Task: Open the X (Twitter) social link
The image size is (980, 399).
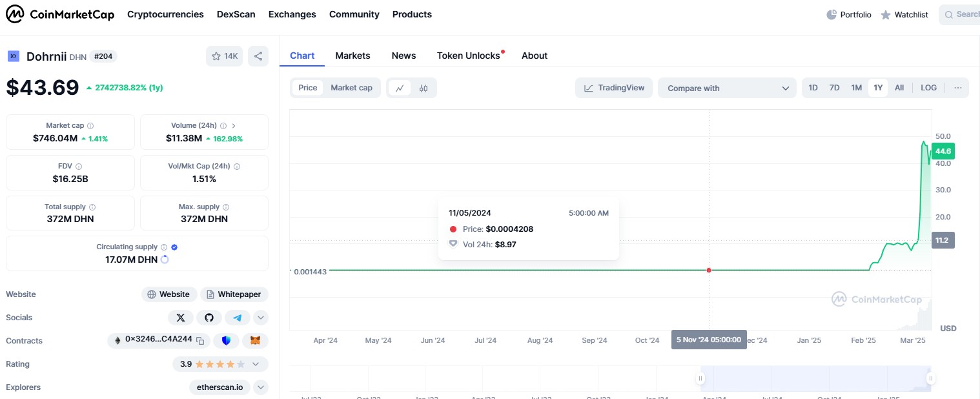Action: pos(181,318)
